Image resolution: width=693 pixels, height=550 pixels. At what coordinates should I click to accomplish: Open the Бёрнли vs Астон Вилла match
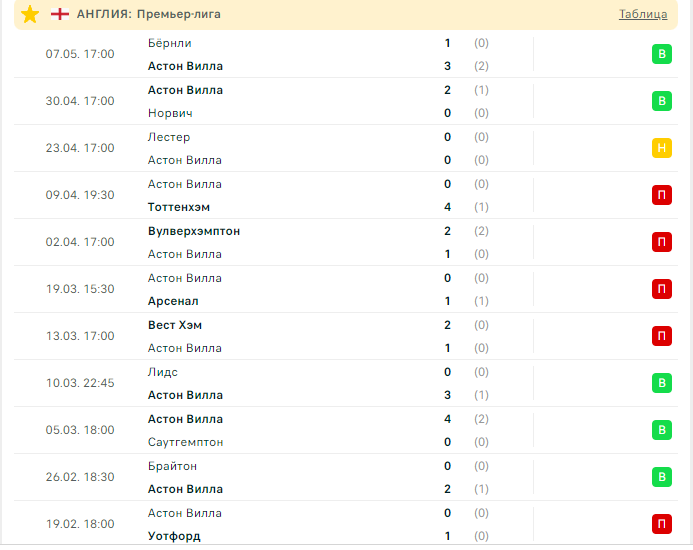click(x=300, y=54)
